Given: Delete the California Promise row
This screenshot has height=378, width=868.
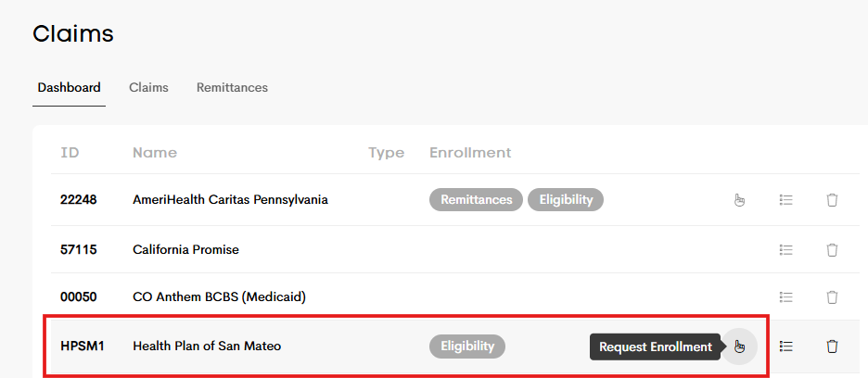Looking at the screenshot, I should pos(832,250).
